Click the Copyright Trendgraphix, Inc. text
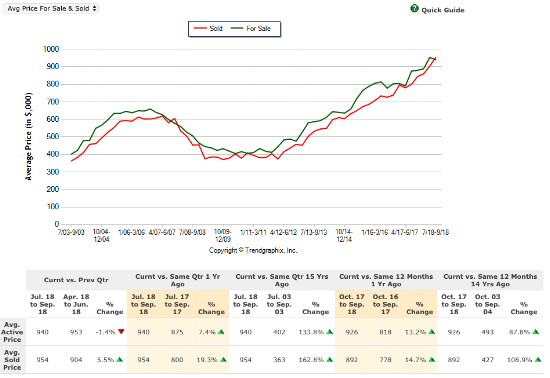This screenshot has width=550, height=378. tap(253, 250)
